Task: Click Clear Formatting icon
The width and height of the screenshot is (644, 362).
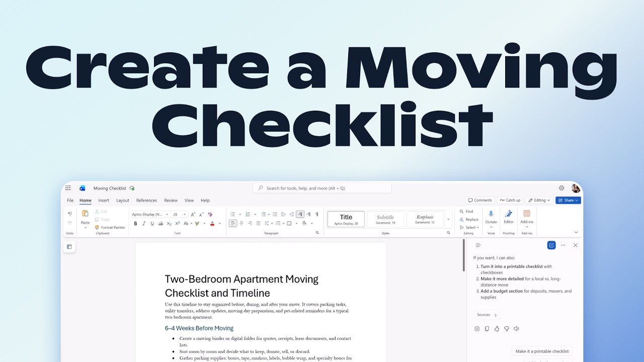Action: [x=210, y=214]
